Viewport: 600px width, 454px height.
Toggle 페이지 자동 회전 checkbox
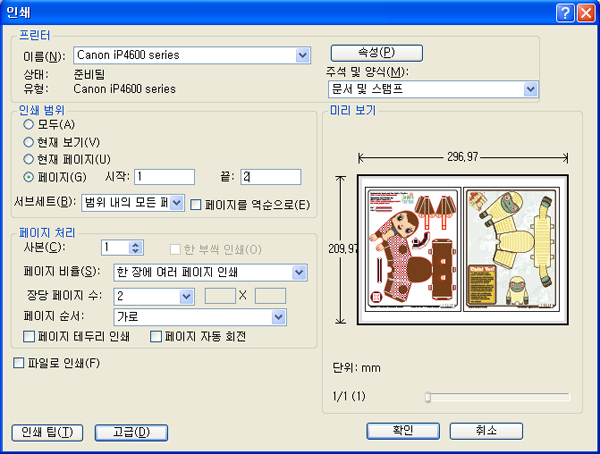pos(156,336)
